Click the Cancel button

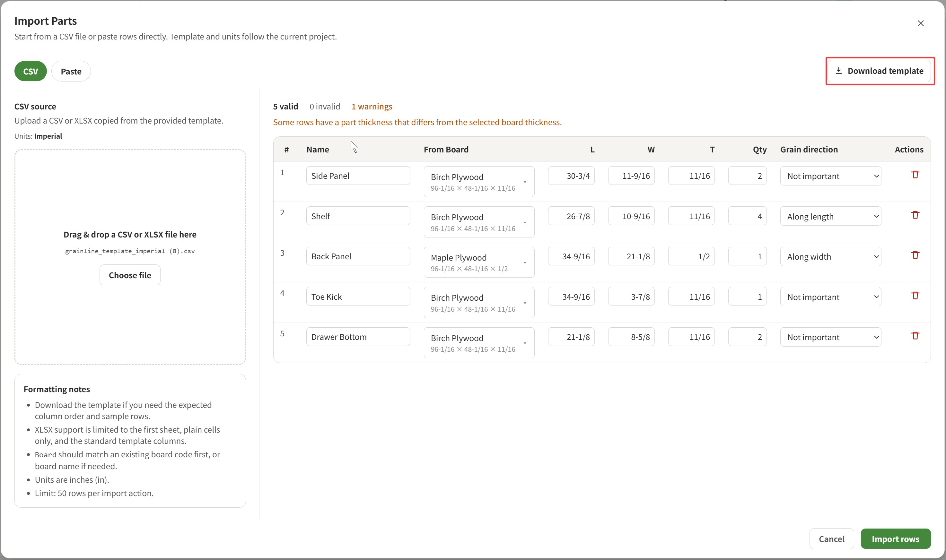pos(831,539)
